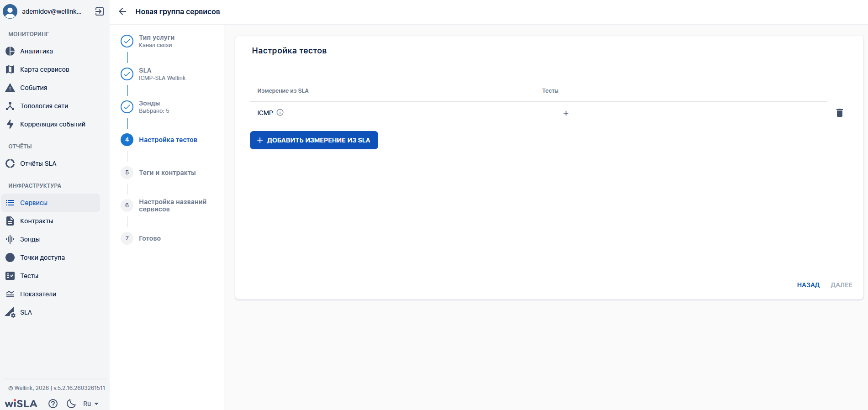Click the SLA signal gear icon
This screenshot has height=410, width=868.
tap(10, 312)
